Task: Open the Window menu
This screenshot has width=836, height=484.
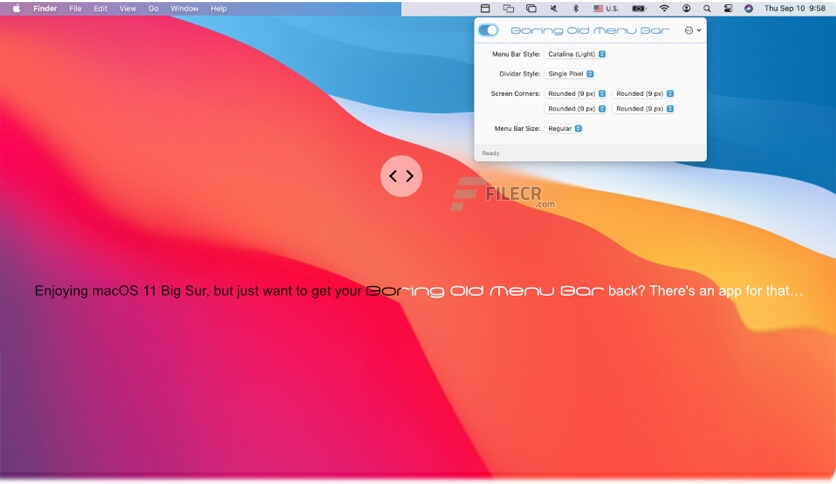Action: pyautogui.click(x=184, y=9)
